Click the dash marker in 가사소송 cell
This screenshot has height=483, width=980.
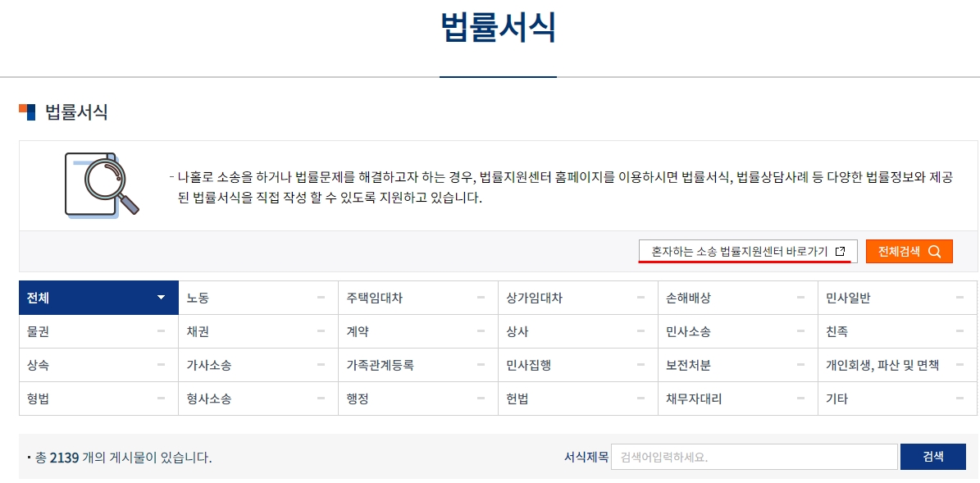click(x=321, y=365)
